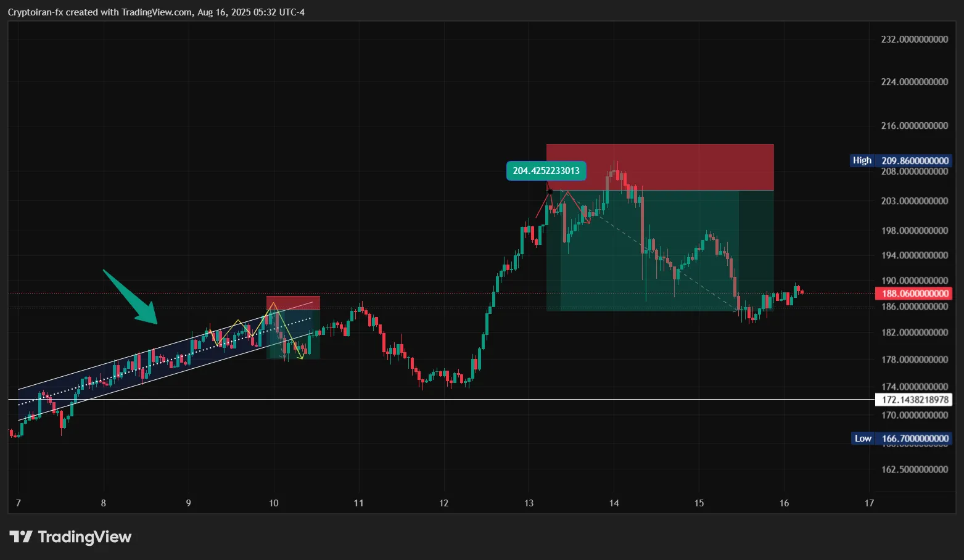
Task: Click date label 13 on time axis
Action: point(529,503)
